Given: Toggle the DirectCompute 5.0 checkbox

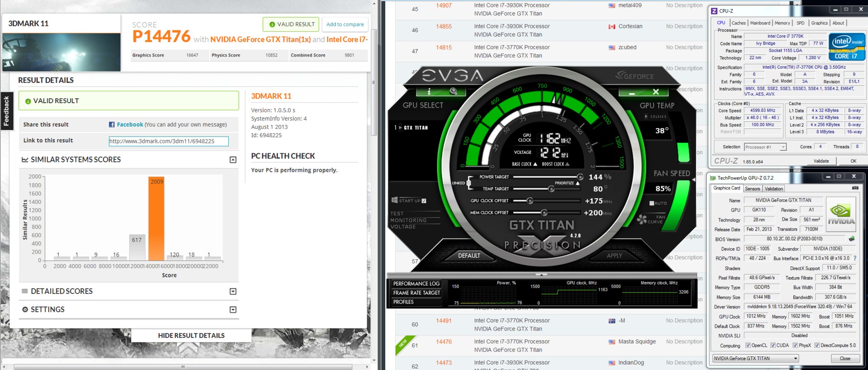Looking at the screenshot, I should click(x=817, y=345).
